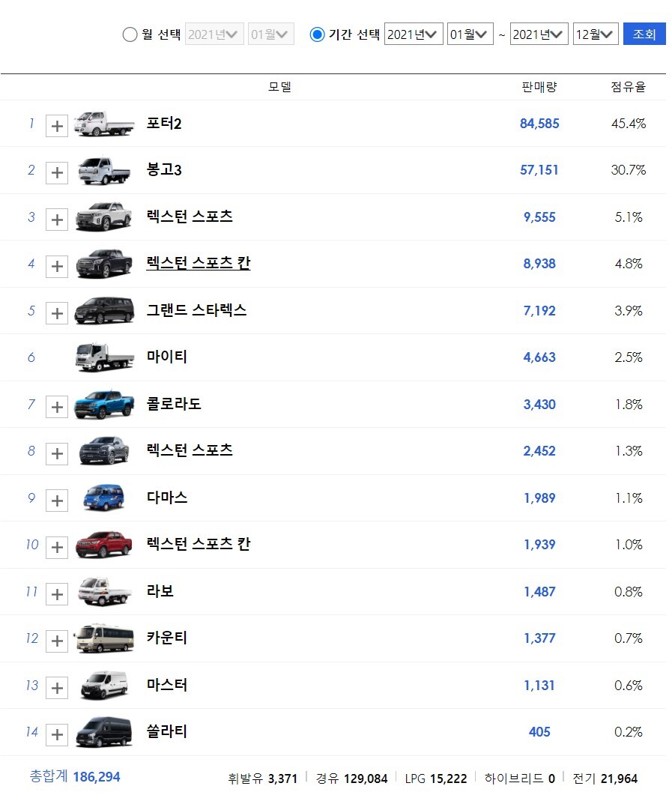The image size is (672, 795).
Task: Click the 판매량 column header
Action: [539, 87]
